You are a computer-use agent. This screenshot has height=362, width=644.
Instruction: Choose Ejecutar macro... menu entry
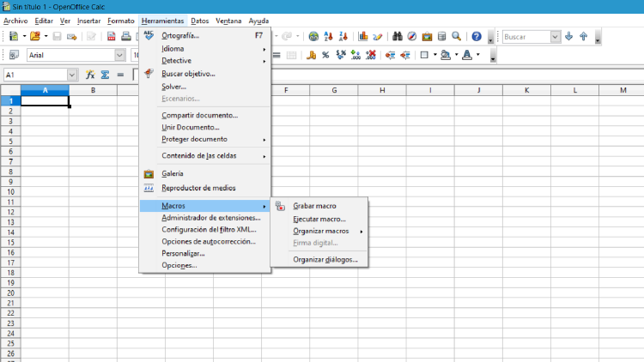319,219
